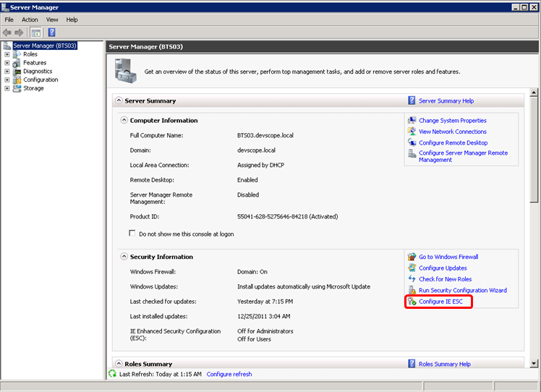Click the Server Manager title bar icon
Image resolution: width=541 pixels, height=392 pixels.
pos(5,7)
